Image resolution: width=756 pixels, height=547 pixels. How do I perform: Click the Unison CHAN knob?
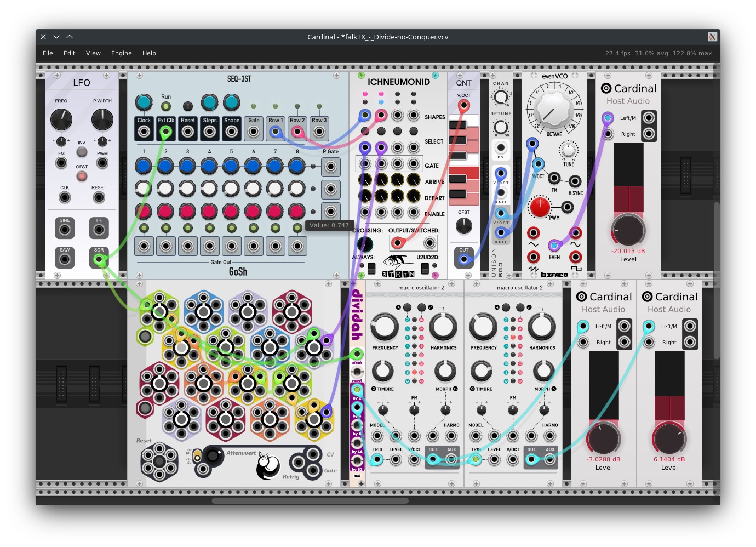(x=501, y=98)
